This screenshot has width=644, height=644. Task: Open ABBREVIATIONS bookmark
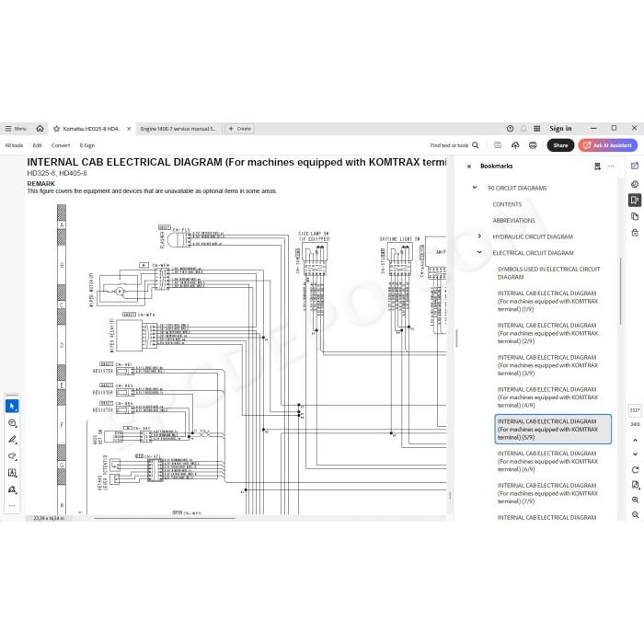(513, 221)
